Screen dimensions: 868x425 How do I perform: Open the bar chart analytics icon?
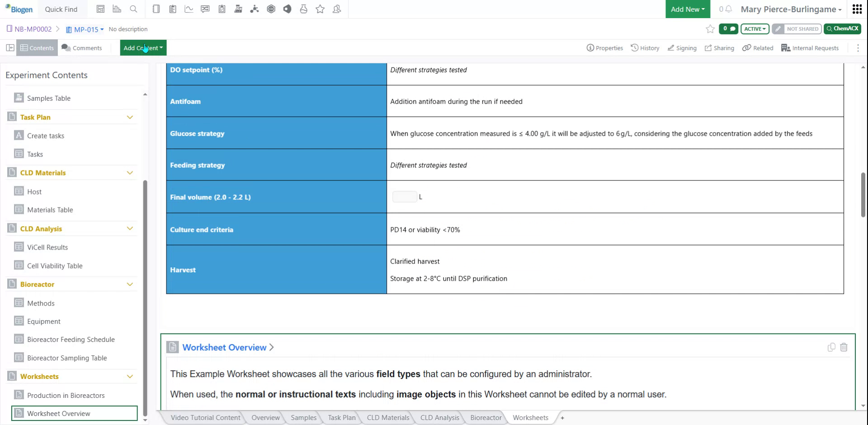pyautogui.click(x=117, y=9)
